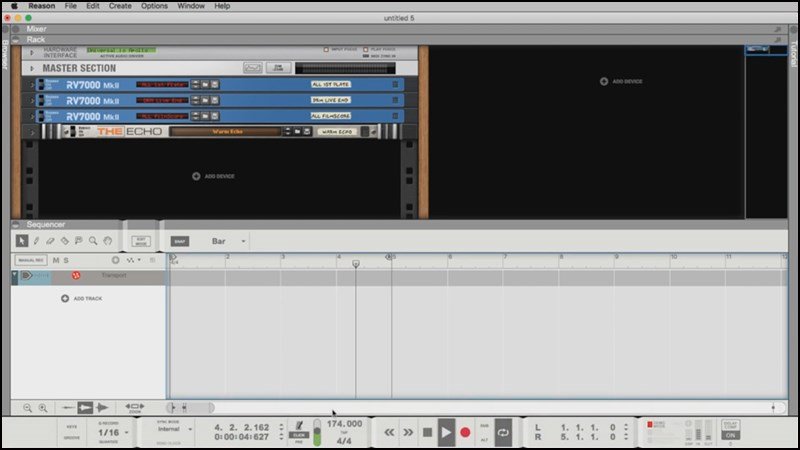800x450 pixels.
Task: Unfold the RV7000 ALL FILMSCORE device
Action: 32,116
